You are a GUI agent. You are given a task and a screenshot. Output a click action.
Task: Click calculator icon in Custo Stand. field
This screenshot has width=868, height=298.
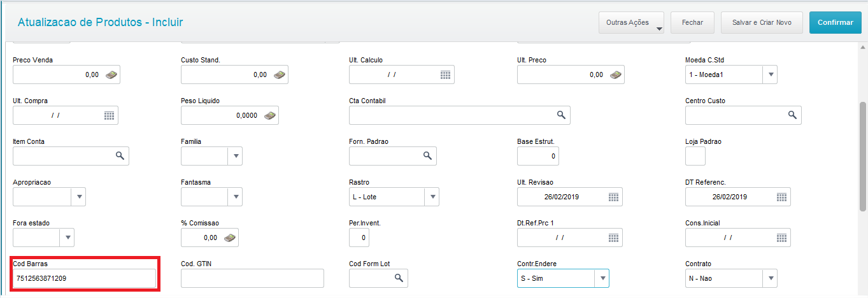[x=279, y=74]
